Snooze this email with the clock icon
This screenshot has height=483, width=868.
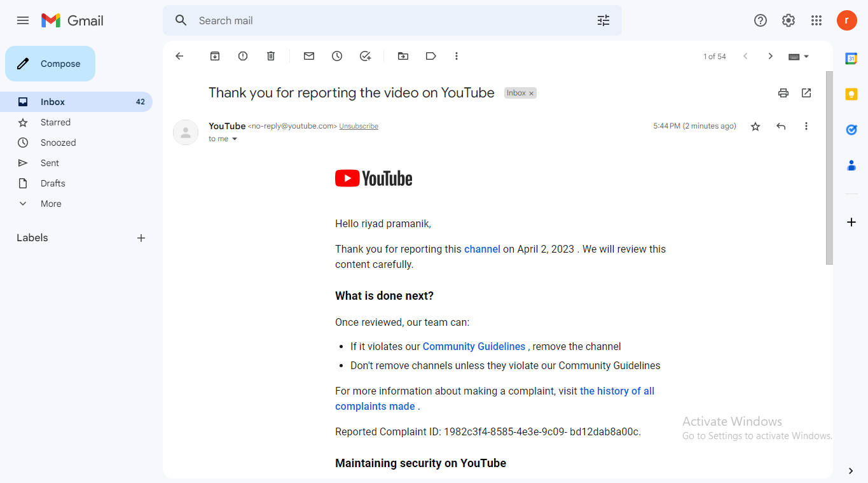pyautogui.click(x=337, y=56)
